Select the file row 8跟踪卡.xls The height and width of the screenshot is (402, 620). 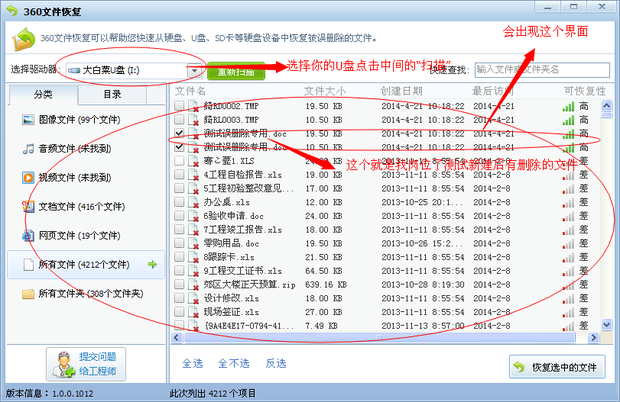click(386, 257)
